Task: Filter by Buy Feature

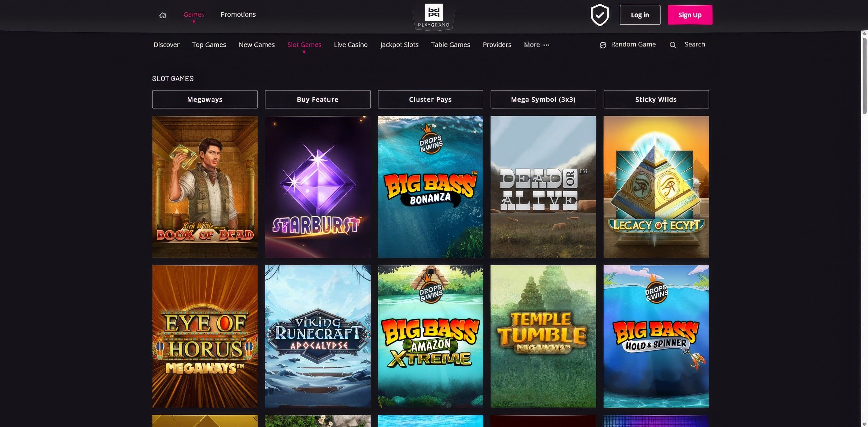Action: (x=317, y=99)
